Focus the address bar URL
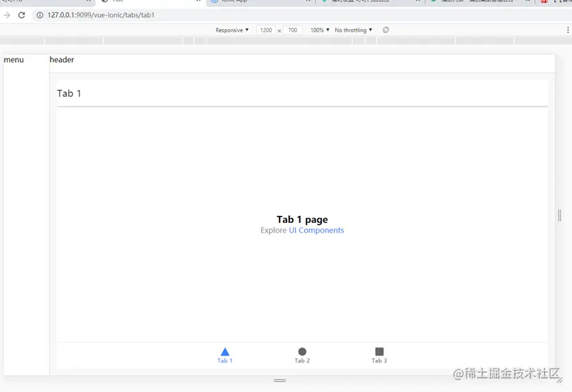572x392 pixels. [101, 15]
